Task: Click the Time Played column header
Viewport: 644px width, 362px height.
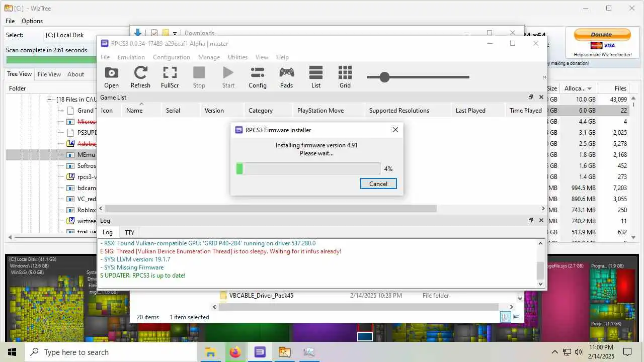Action: 525,110
